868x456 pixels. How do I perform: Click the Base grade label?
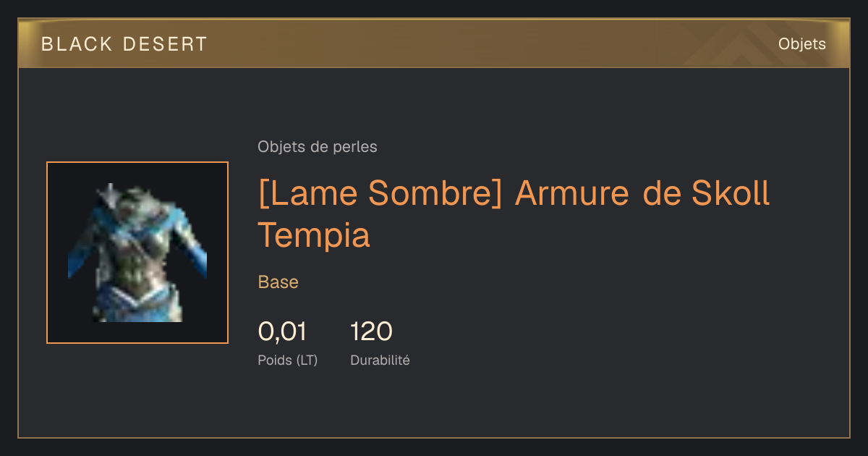click(278, 282)
